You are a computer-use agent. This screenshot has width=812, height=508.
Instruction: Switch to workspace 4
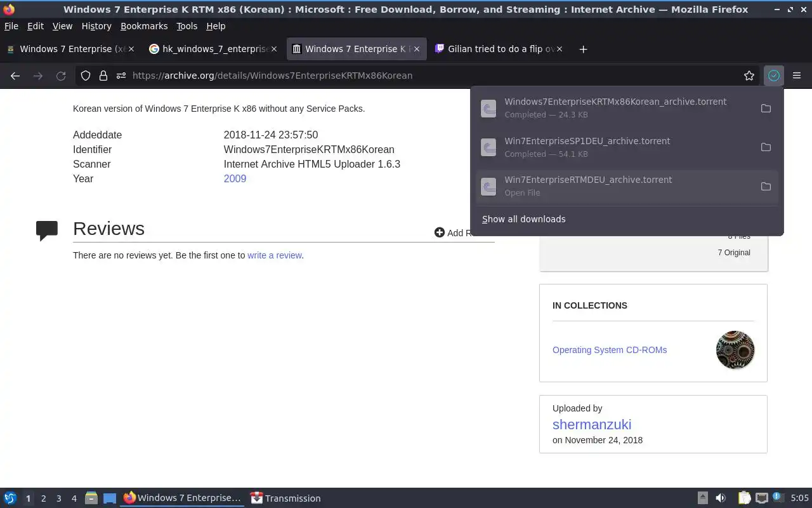coord(74,498)
